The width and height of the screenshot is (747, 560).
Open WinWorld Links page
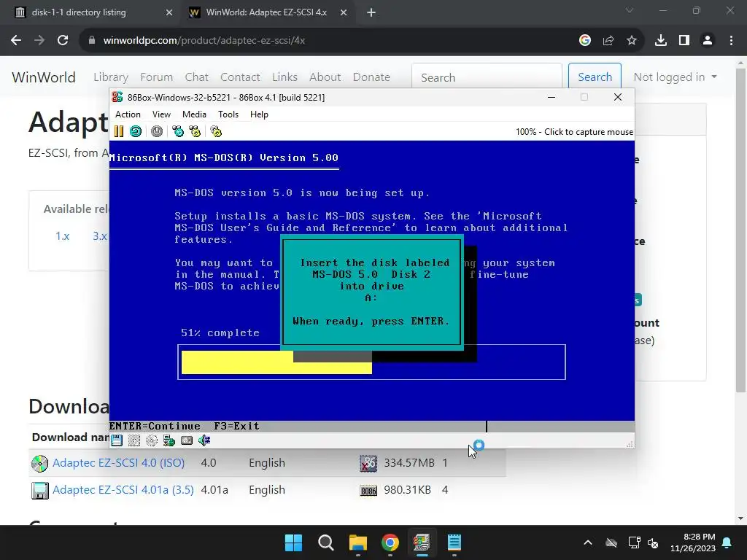click(x=285, y=77)
